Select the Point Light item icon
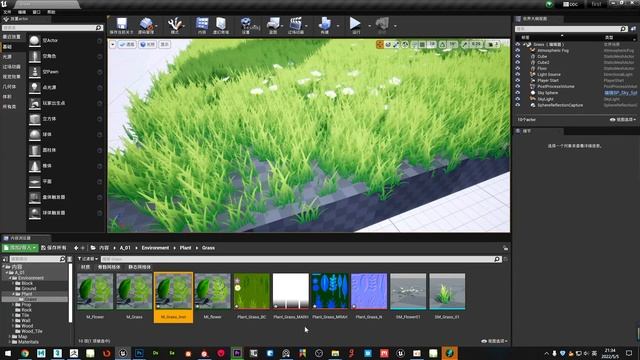The height and width of the screenshot is (360, 640). [35, 87]
